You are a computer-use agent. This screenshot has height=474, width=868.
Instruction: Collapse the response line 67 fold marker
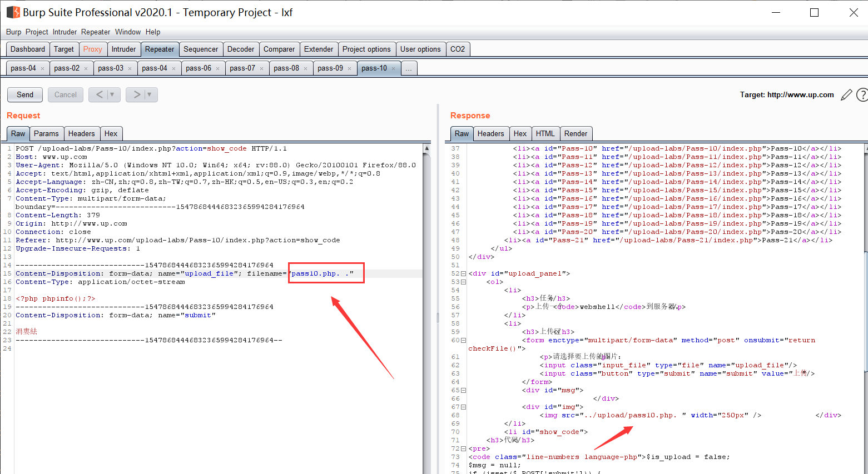[463, 407]
